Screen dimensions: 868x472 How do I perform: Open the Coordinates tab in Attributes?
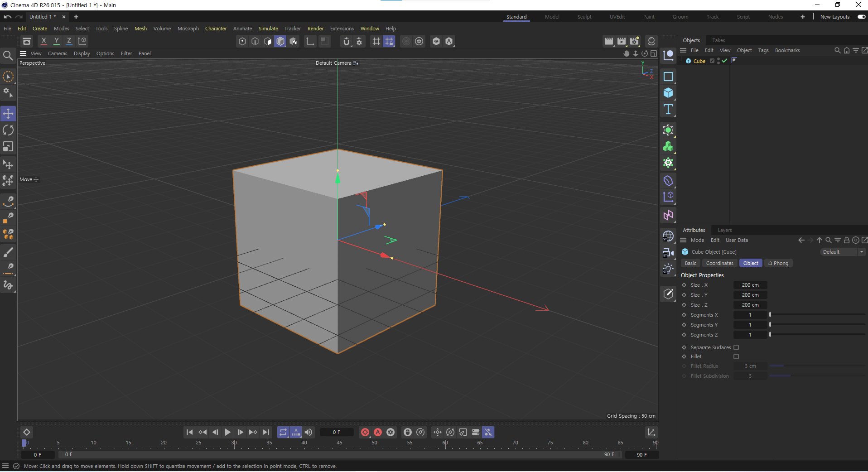coord(719,263)
